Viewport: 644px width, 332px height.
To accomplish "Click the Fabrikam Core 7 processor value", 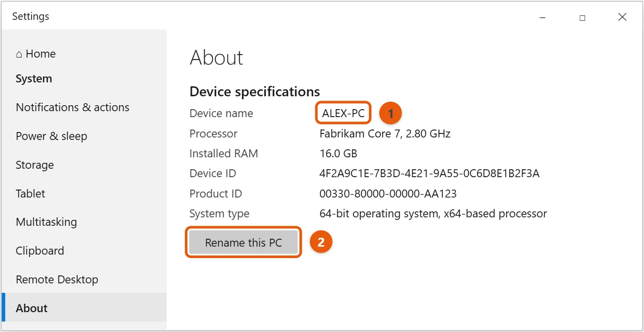I will click(x=385, y=133).
